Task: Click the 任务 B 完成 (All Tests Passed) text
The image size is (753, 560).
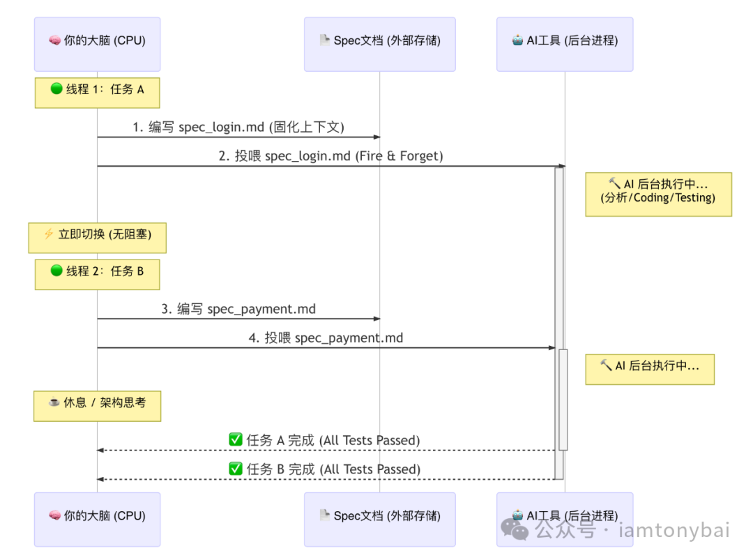Action: point(333,469)
